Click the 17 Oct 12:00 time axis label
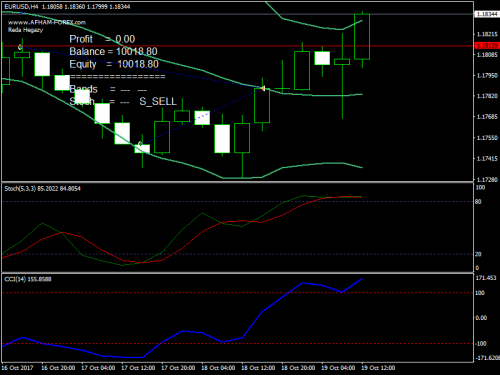Image resolution: width=500 pixels, height=375 pixels. pyautogui.click(x=138, y=368)
